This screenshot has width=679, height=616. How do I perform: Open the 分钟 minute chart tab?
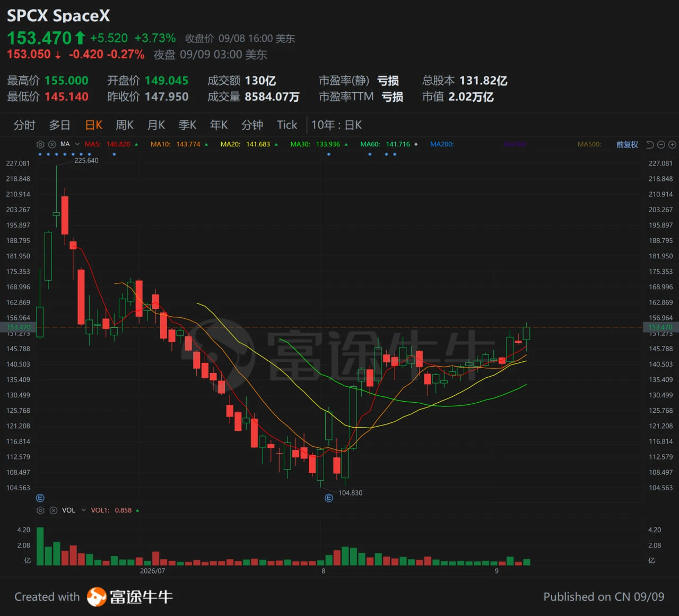[x=252, y=125]
